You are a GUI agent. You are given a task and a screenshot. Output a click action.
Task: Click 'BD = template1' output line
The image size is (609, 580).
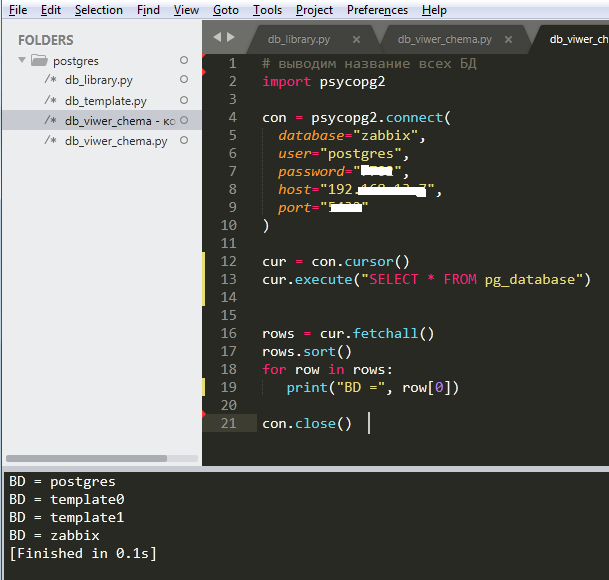[x=66, y=518]
